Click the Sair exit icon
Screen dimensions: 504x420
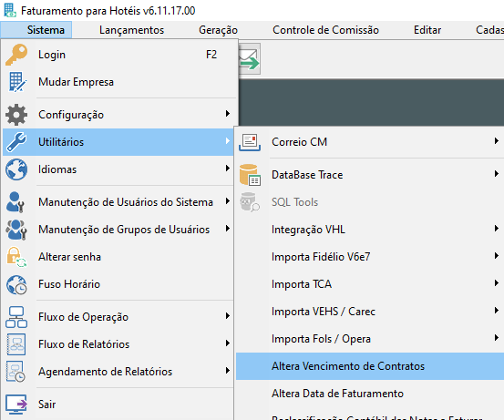pyautogui.click(x=16, y=404)
